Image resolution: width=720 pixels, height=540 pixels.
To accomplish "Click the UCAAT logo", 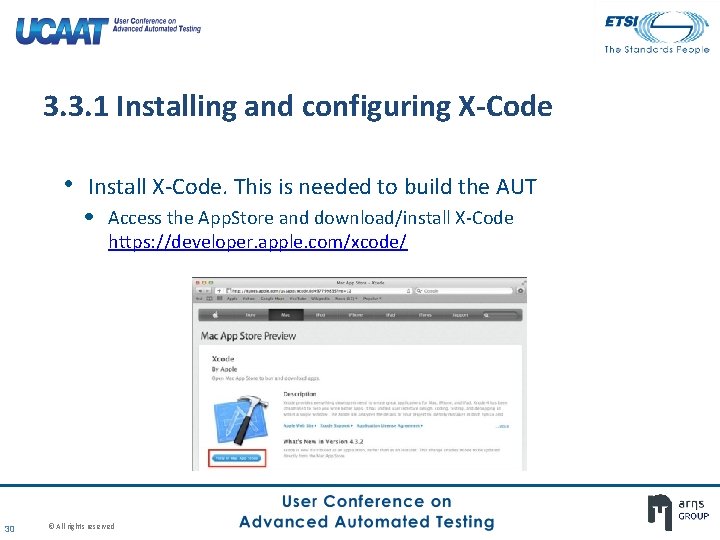I will click(108, 30).
